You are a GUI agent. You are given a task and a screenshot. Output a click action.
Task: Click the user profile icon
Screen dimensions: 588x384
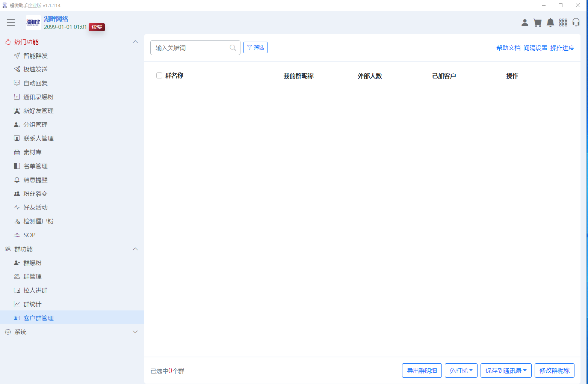(525, 23)
